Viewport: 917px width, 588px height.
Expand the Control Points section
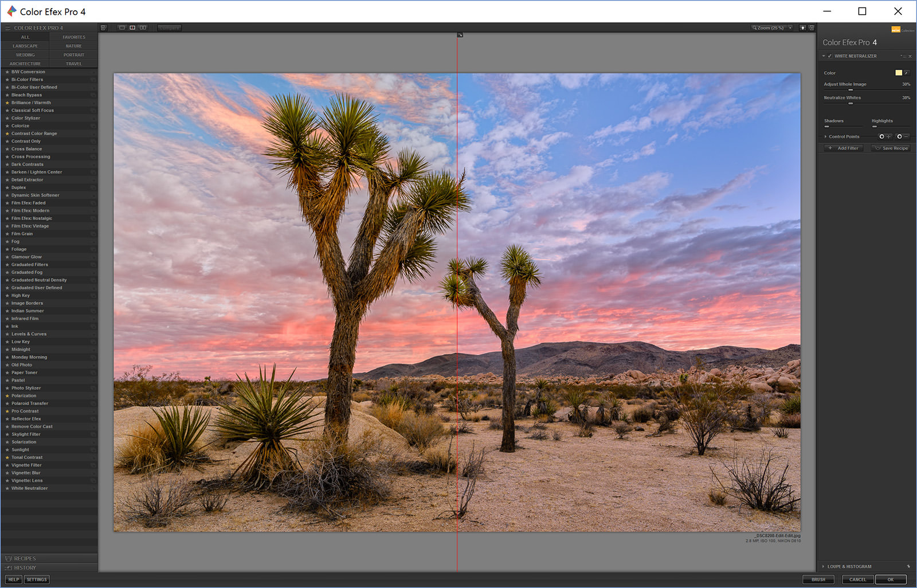[x=825, y=136]
